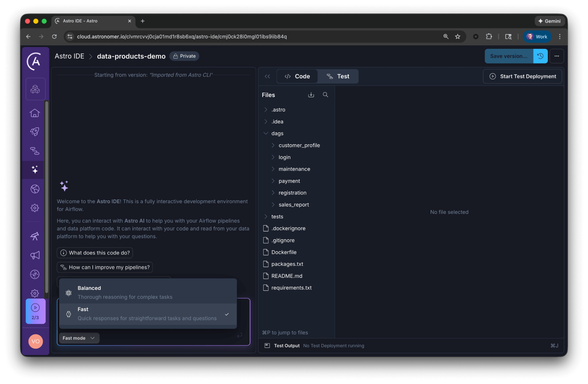This screenshot has height=384, width=588.
Task: Click the search files magnifier icon
Action: 325,95
